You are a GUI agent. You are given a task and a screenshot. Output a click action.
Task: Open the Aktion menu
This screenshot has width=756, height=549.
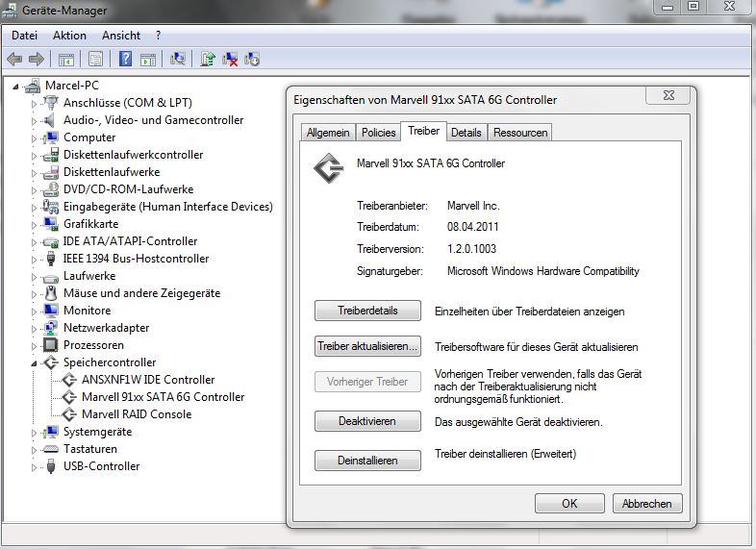[69, 36]
